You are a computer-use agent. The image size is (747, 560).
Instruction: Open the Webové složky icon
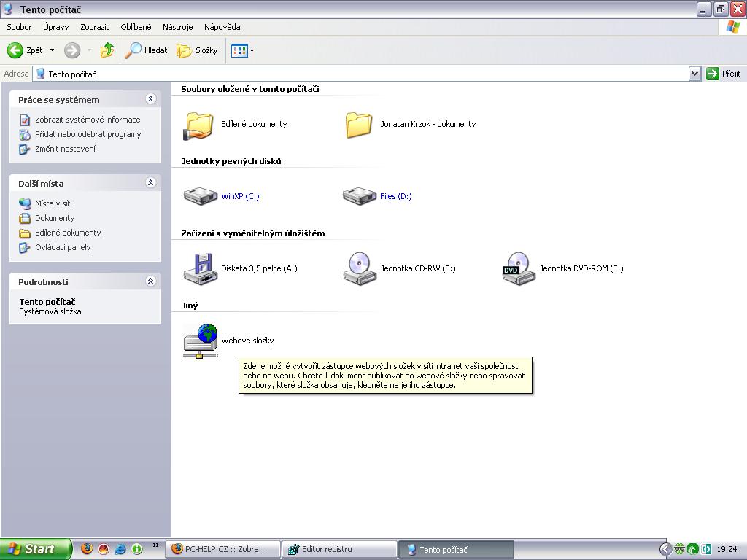click(200, 341)
